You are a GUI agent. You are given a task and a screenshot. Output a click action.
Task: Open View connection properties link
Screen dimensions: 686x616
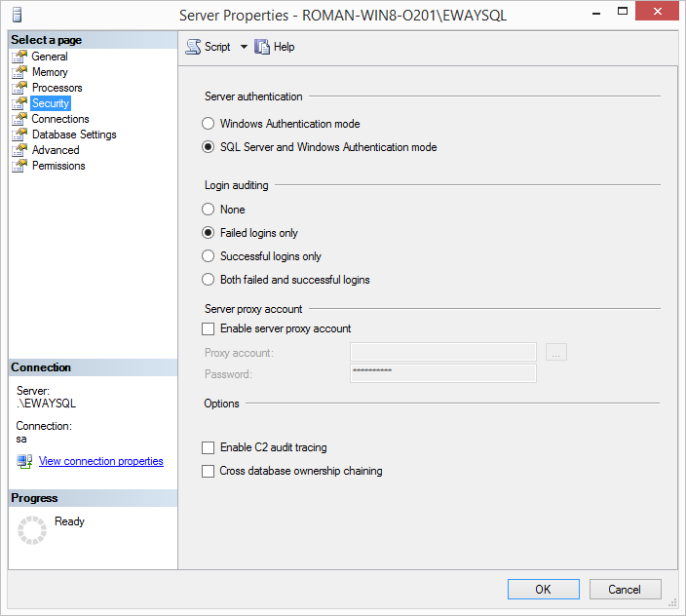tap(101, 461)
